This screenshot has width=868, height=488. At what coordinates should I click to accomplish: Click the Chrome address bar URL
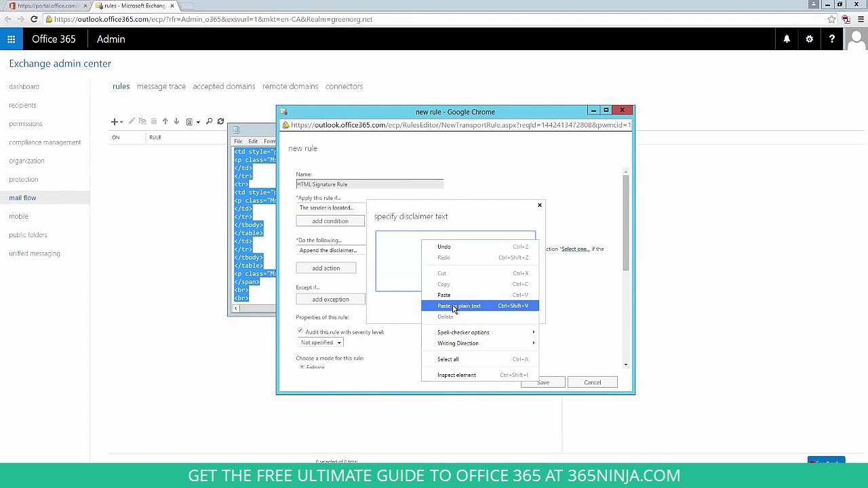pos(213,19)
